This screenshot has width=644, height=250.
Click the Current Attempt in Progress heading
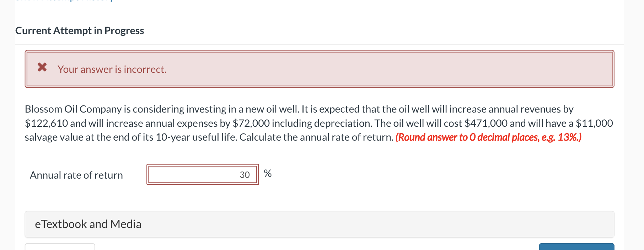(x=80, y=31)
